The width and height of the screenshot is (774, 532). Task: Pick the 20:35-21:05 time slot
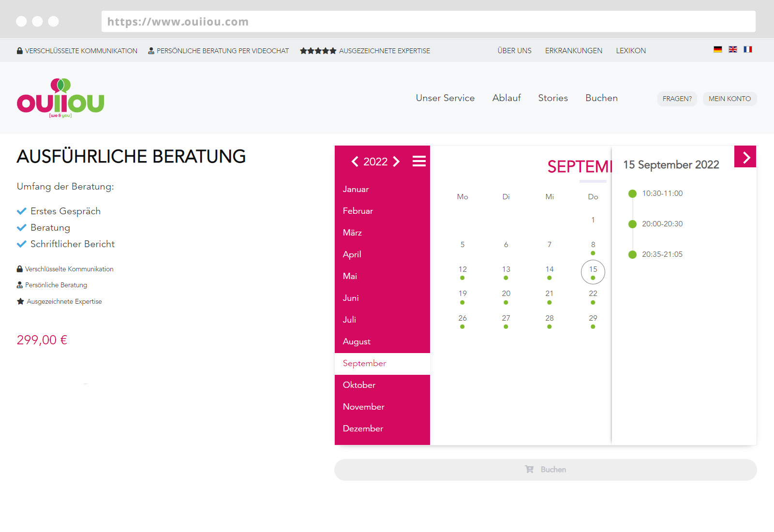[662, 254]
